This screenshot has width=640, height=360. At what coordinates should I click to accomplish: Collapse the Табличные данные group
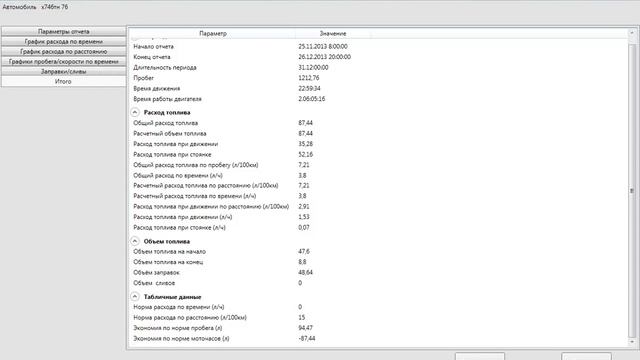tap(135, 297)
